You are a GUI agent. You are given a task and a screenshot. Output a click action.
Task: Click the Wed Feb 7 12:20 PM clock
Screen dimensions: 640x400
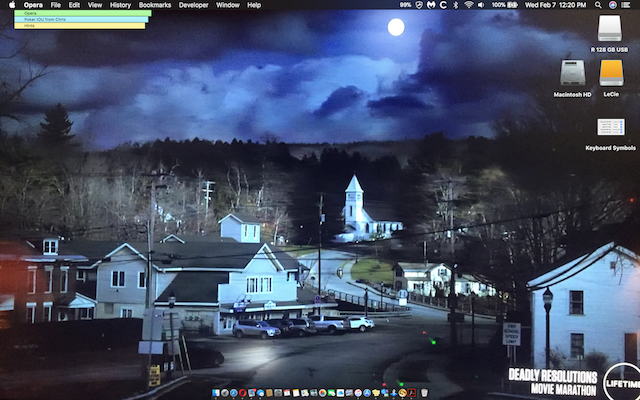tap(556, 5)
